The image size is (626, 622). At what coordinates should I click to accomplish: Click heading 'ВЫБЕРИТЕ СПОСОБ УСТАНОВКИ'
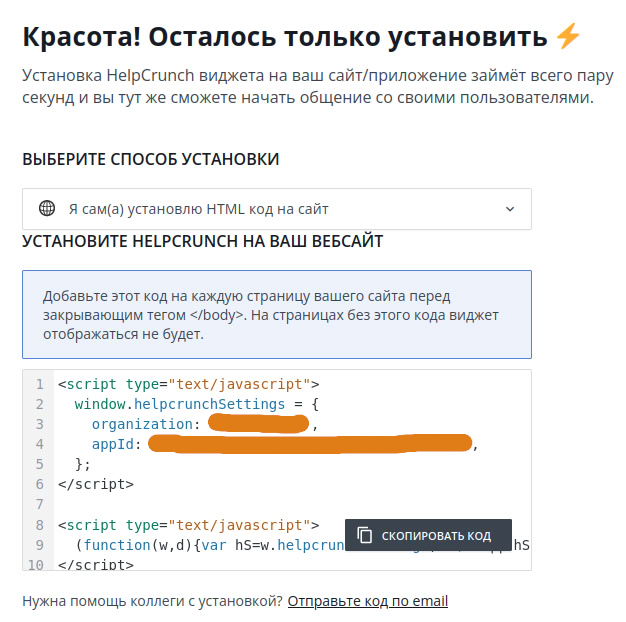tap(151, 159)
